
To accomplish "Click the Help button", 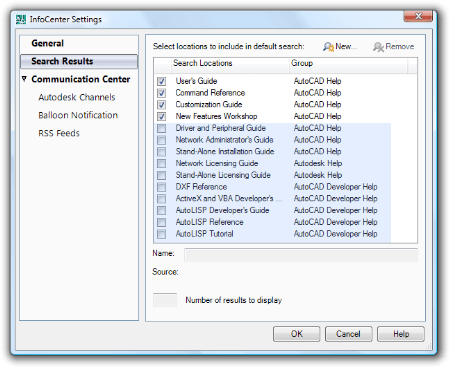I will click(401, 334).
